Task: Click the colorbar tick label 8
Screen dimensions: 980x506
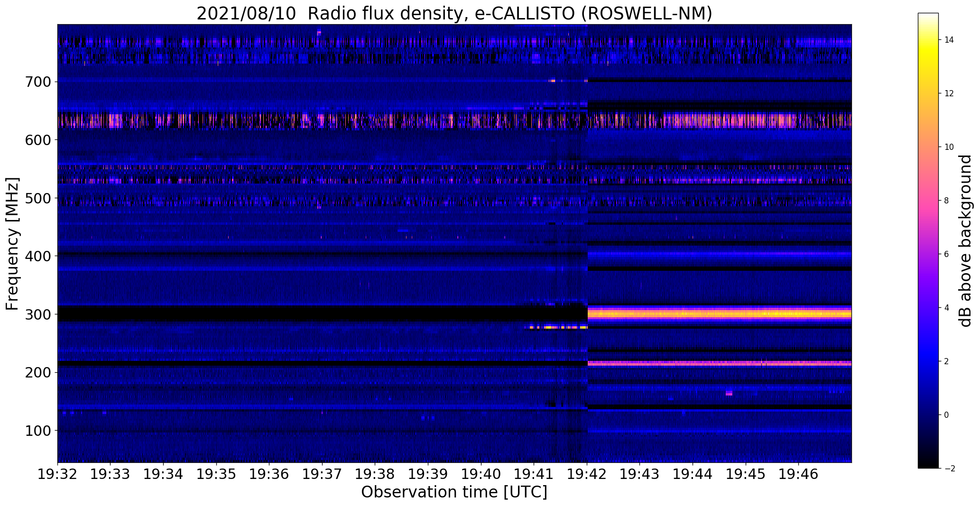Action: tap(947, 201)
